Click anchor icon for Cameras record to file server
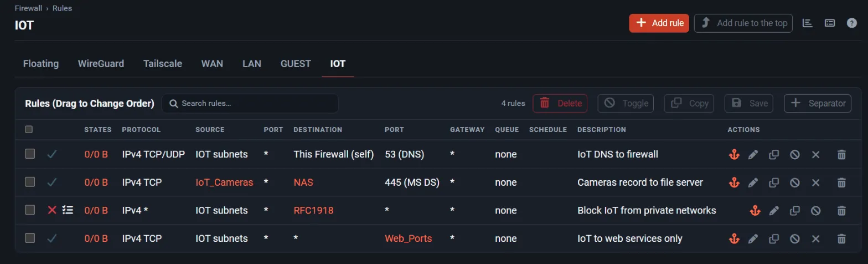 tap(734, 182)
